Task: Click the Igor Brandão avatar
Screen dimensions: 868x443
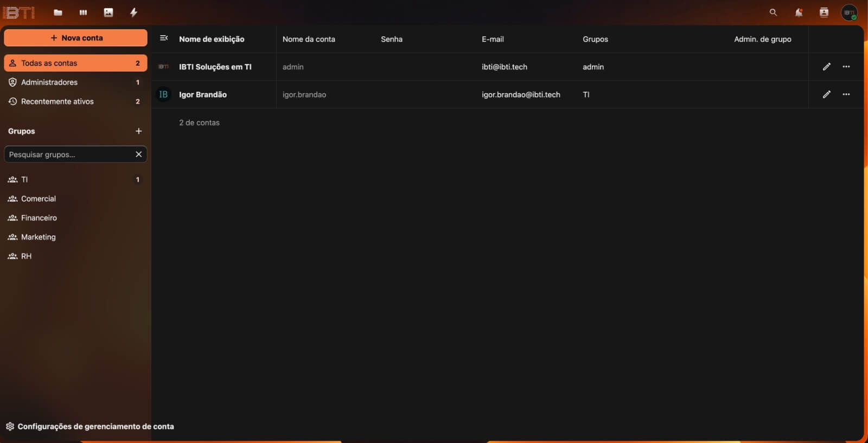Action: tap(163, 94)
